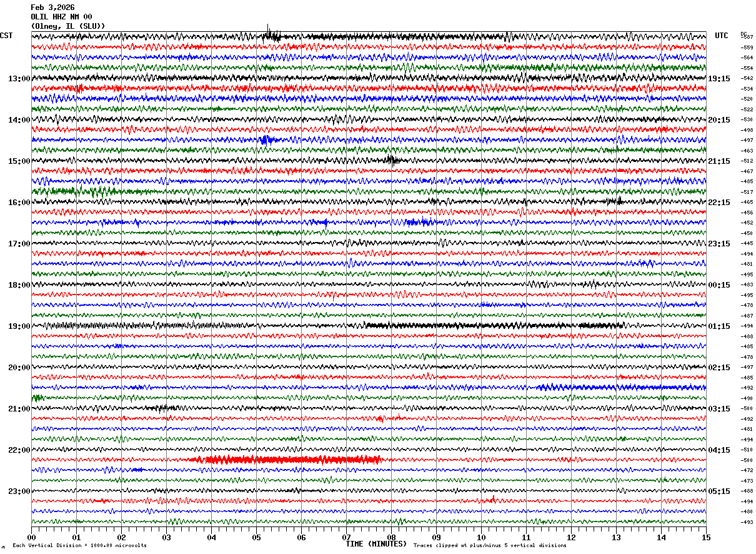Select the 18:00 CST time label

19,285
